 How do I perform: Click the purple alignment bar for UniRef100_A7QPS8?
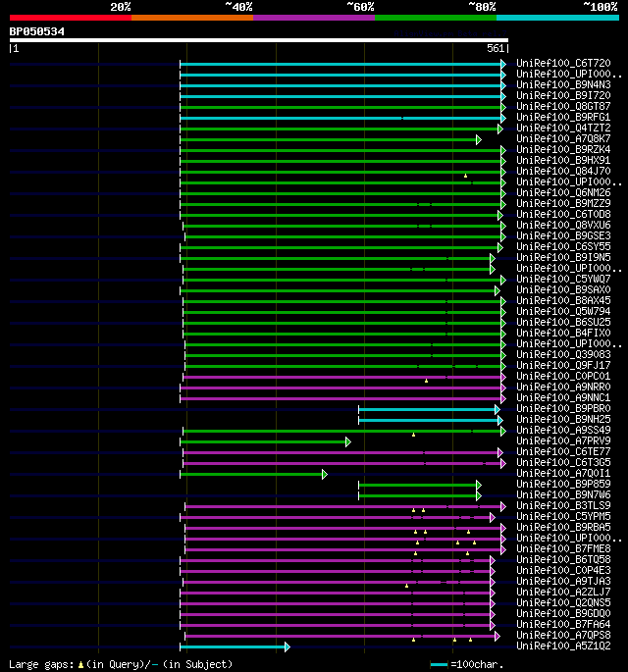(x=342, y=636)
